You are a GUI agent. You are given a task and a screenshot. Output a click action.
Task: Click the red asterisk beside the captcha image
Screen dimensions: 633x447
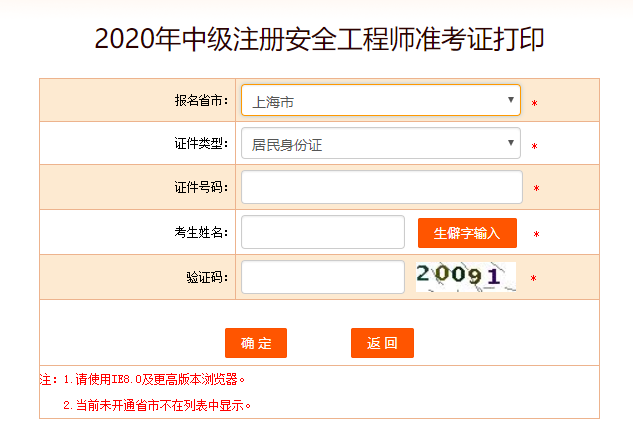click(x=533, y=279)
